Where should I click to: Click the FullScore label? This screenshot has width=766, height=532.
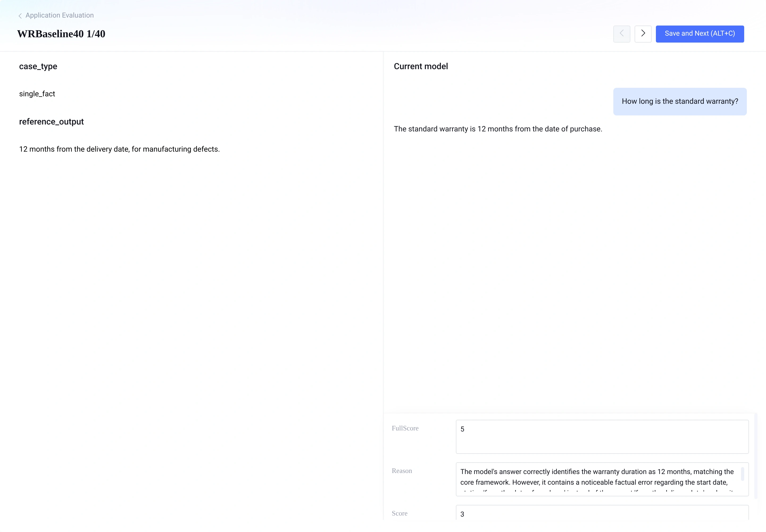tap(405, 428)
